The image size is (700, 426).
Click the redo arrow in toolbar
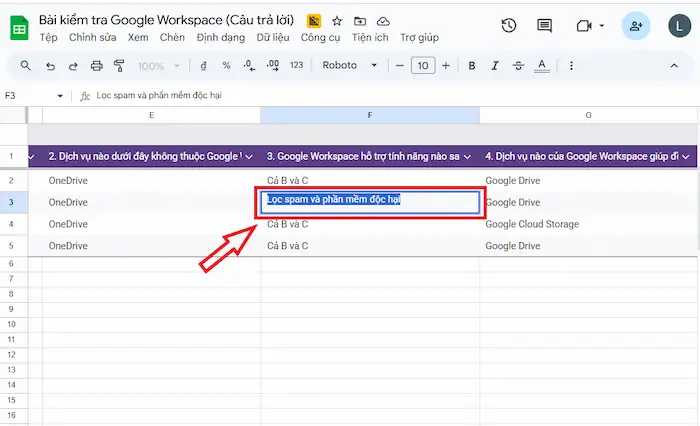point(73,66)
